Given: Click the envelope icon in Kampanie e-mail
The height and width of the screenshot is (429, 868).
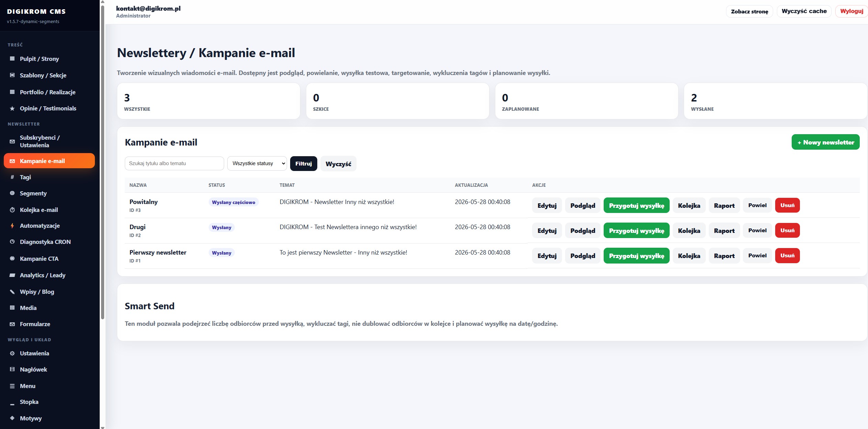Looking at the screenshot, I should [x=12, y=161].
